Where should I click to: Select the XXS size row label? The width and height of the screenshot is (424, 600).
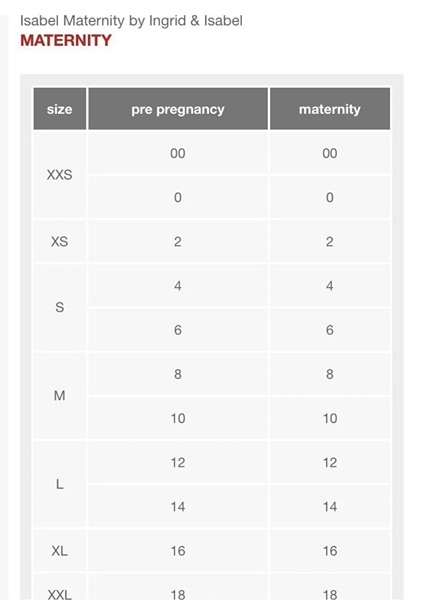(x=60, y=175)
